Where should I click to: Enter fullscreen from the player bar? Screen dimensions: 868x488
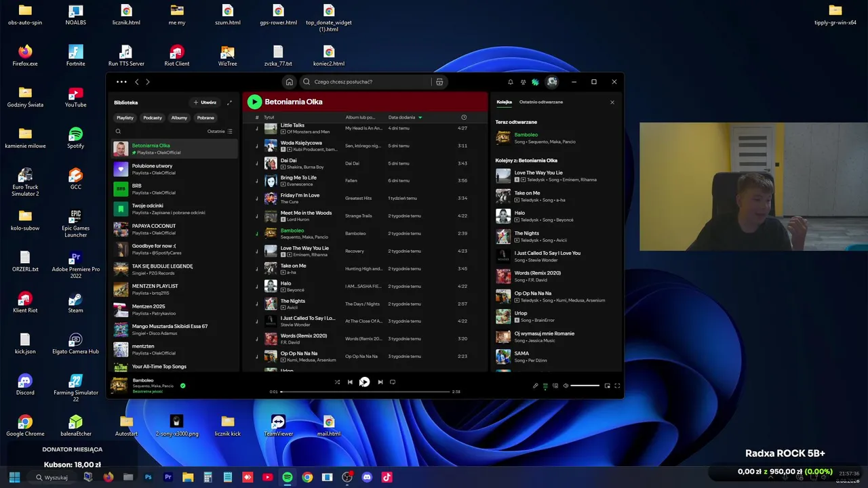pyautogui.click(x=617, y=386)
